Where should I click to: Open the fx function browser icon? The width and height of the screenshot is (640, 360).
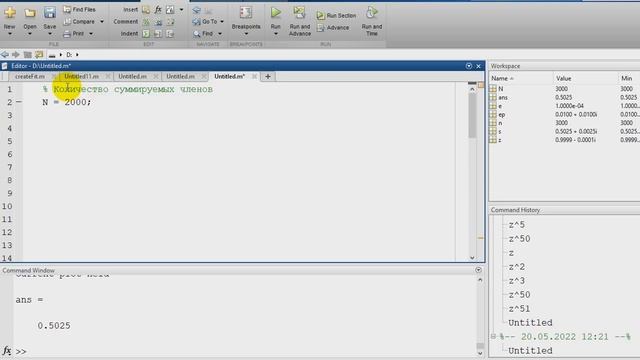(158, 9)
